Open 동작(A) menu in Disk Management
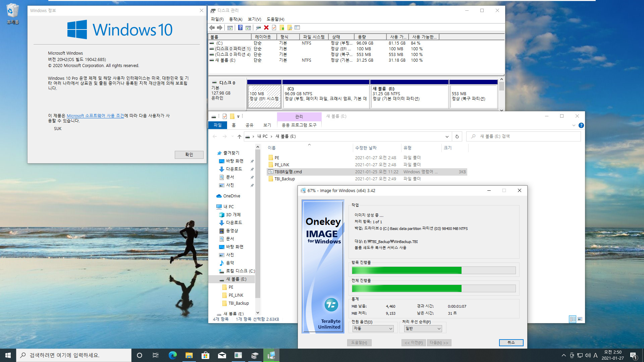The width and height of the screenshot is (644, 362). click(235, 19)
